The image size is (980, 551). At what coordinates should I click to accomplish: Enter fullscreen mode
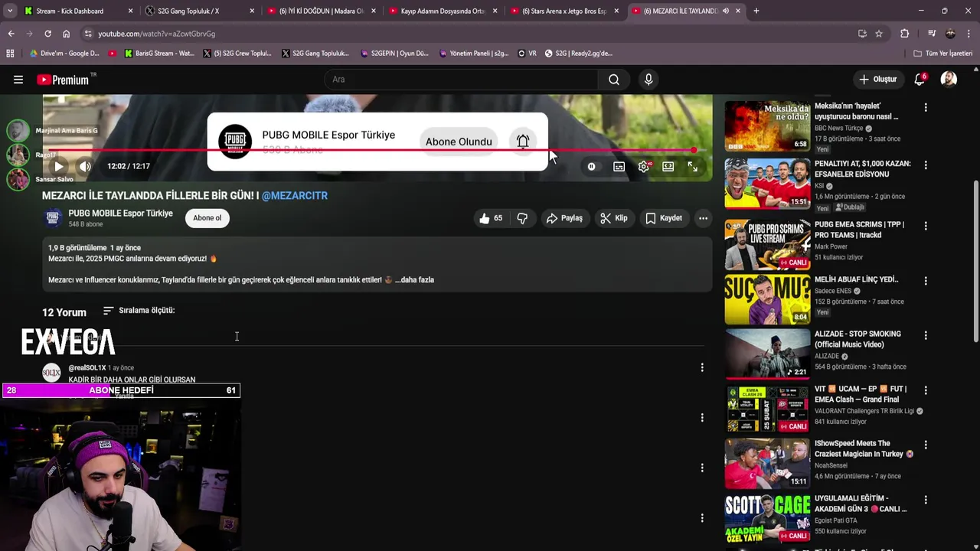coord(692,166)
